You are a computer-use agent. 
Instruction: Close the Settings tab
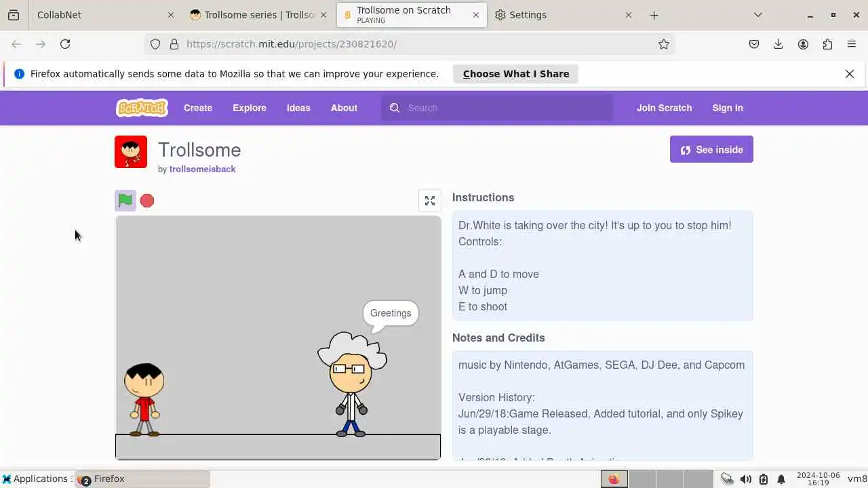point(628,15)
